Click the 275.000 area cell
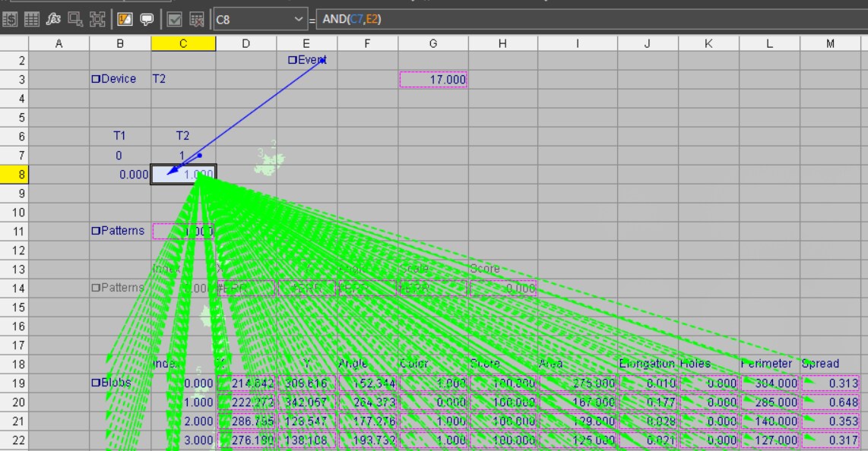868x451 pixels. pyautogui.click(x=578, y=383)
